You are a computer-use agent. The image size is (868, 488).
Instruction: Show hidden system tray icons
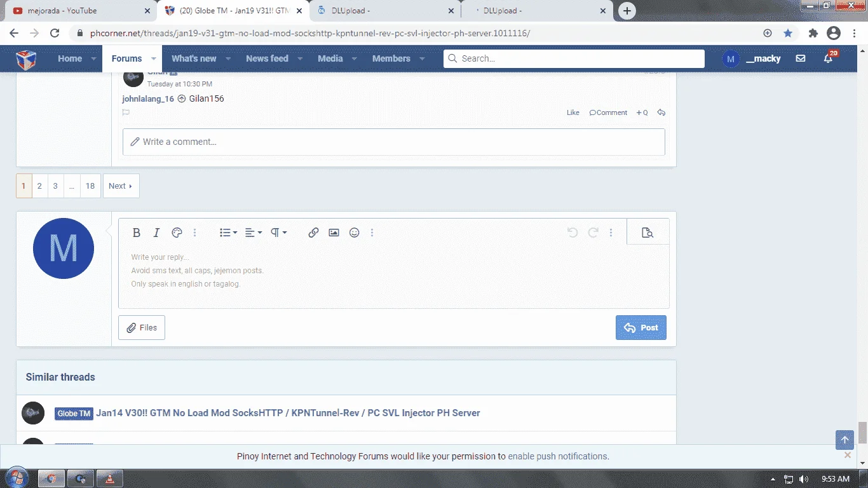pos(773,479)
